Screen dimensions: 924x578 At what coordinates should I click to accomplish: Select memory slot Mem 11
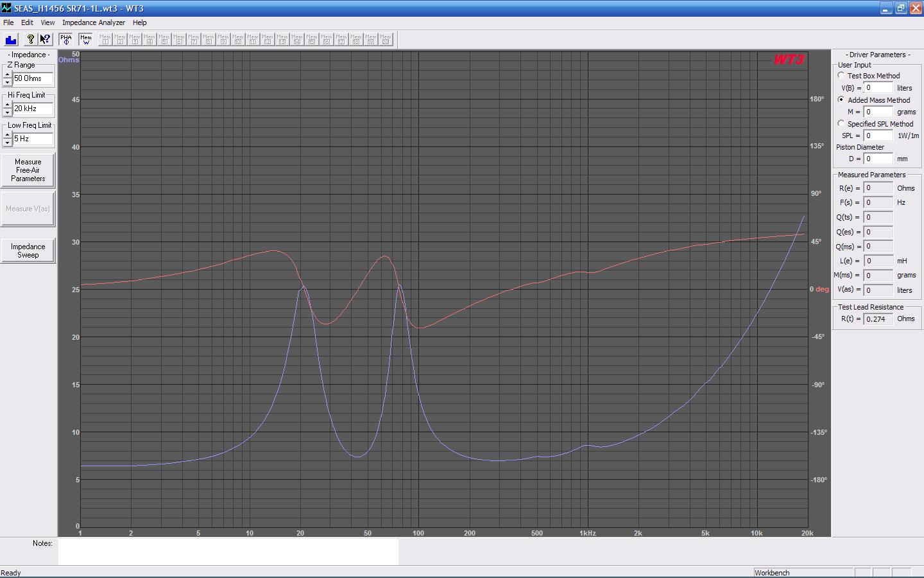pyautogui.click(x=253, y=39)
